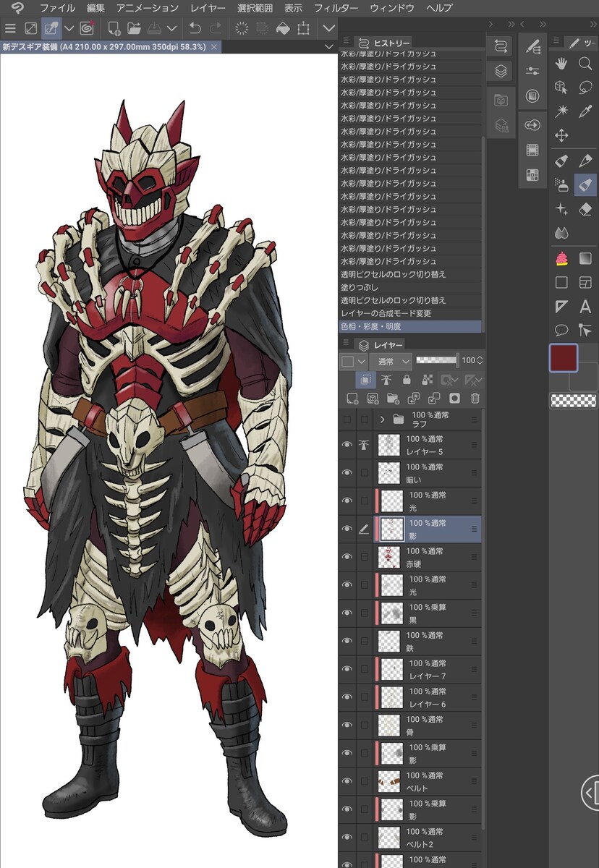Open the canvas tab list chevron
Image resolution: width=599 pixels, height=868 pixels.
tap(330, 47)
